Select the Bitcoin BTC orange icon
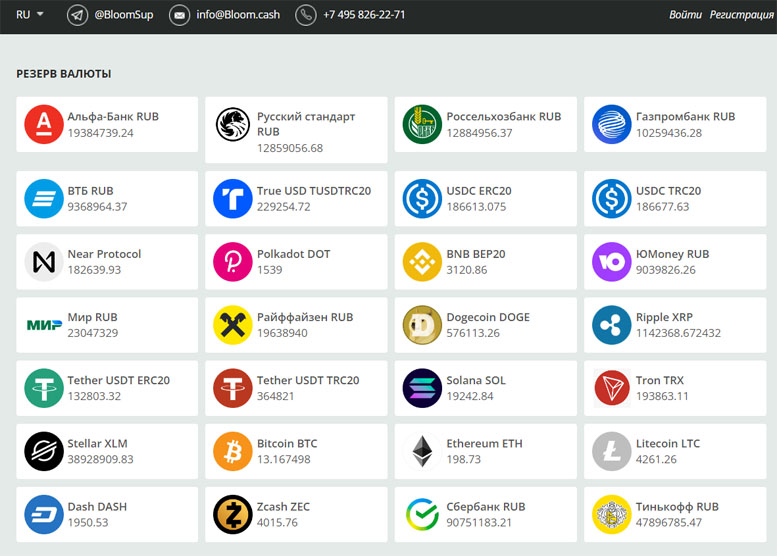 click(233, 451)
